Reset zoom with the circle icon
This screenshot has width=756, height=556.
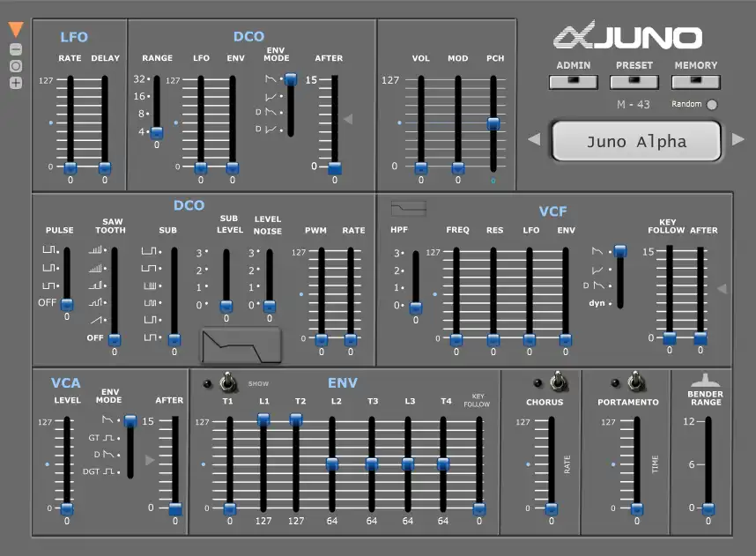(x=16, y=66)
